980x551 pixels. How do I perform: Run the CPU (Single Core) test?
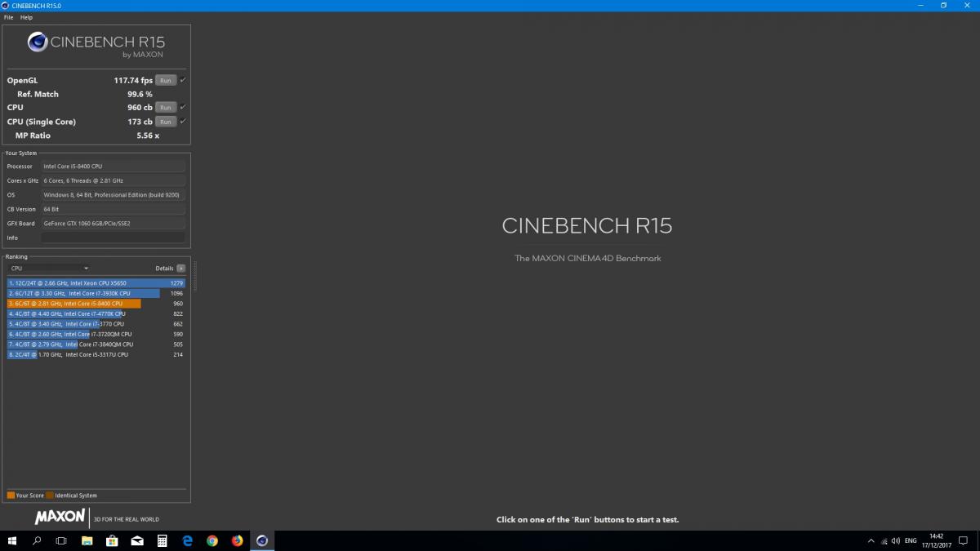tap(166, 121)
